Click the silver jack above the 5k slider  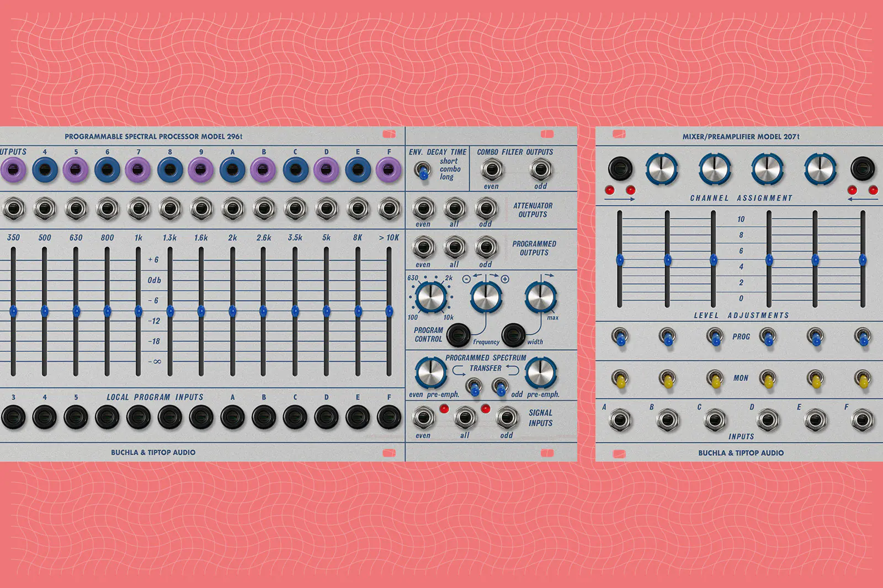[327, 209]
